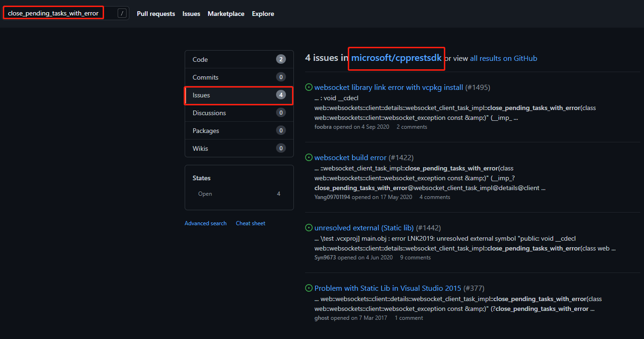
Task: Switch to the Issues results filter
Action: pos(201,95)
